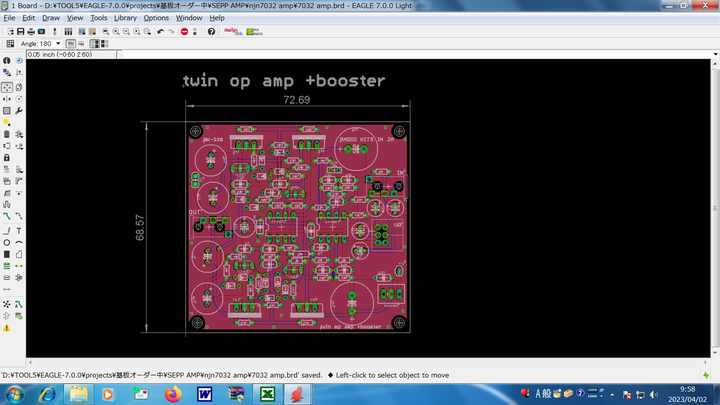The image size is (720, 405).
Task: Toggle the alternate selection mode button
Action: click(105, 44)
